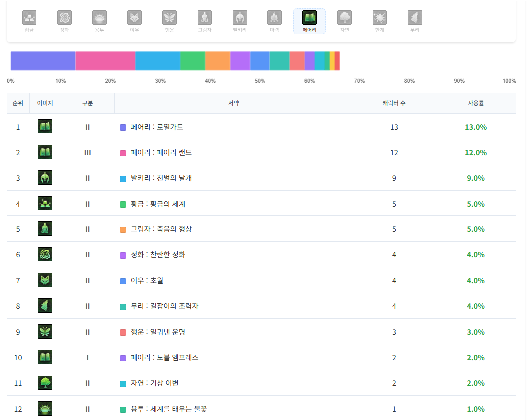Open the 무리 wolf category
The image size is (528, 420).
(415, 18)
